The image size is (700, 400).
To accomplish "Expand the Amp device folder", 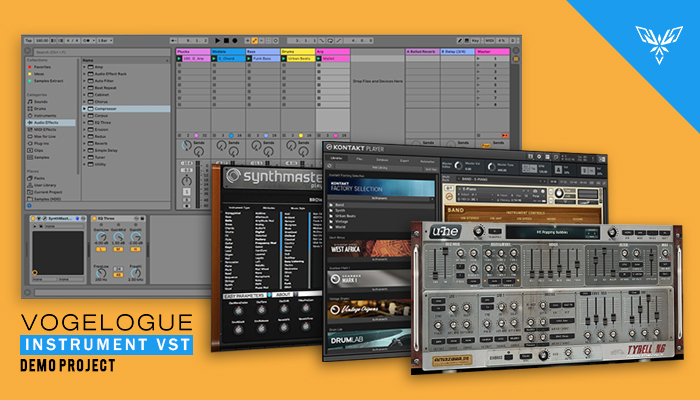I will (84, 67).
